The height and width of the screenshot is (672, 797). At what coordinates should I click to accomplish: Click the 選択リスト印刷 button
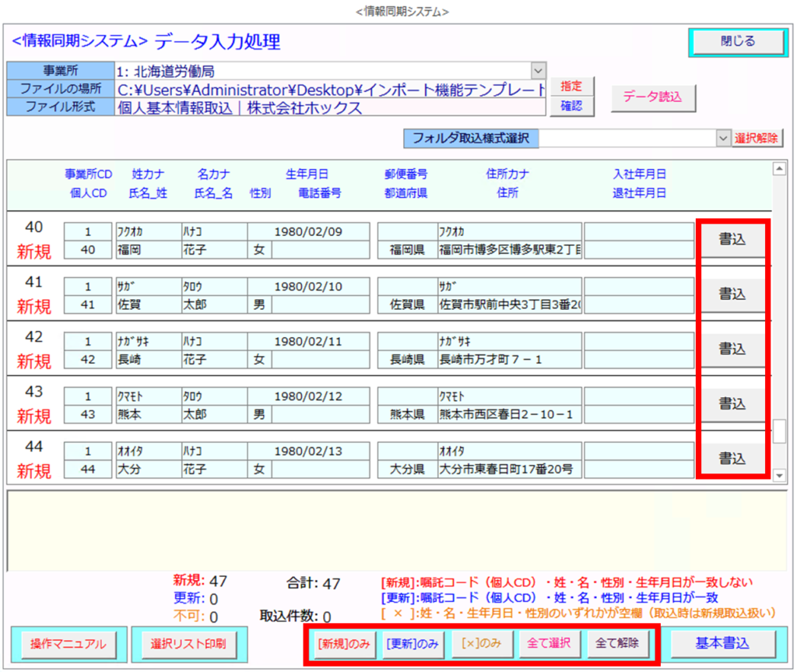(188, 644)
